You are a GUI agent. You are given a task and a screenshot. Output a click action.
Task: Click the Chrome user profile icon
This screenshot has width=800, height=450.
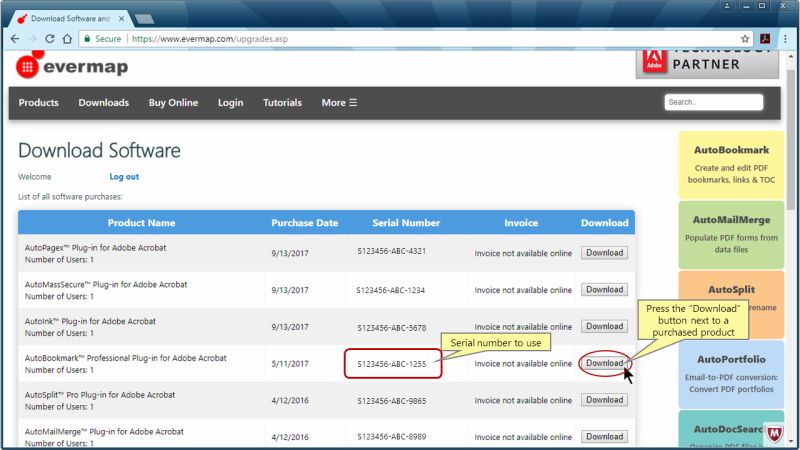[x=727, y=6]
